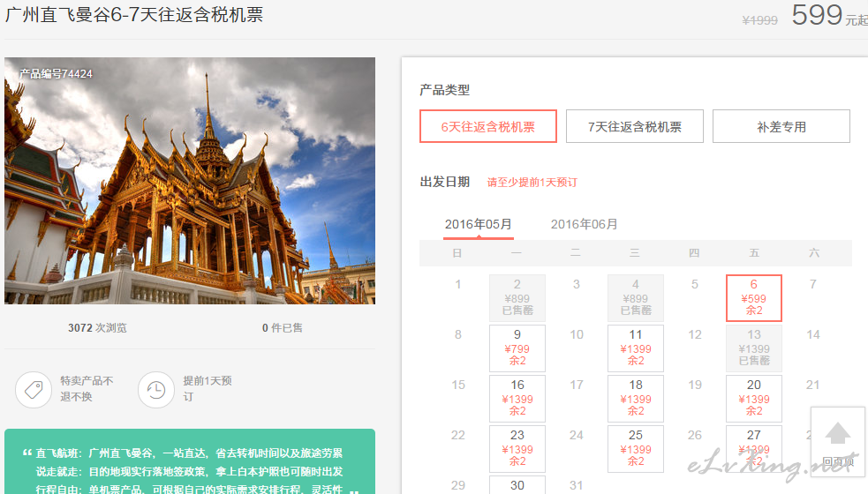Click the clock icon for advance booking

pos(156,389)
